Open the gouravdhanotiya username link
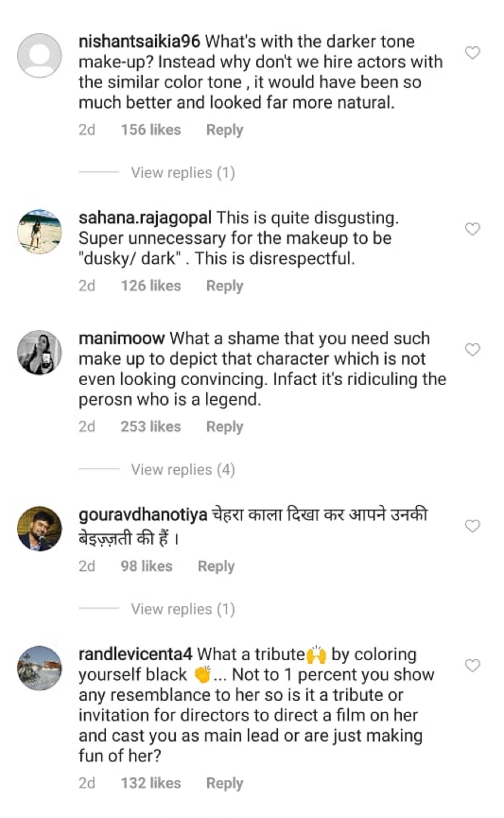 click(143, 515)
